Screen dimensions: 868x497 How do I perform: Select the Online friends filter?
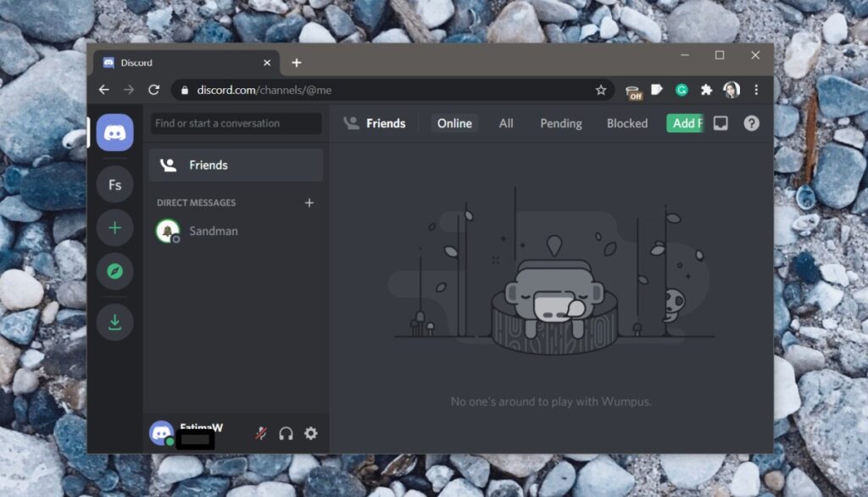coord(454,123)
